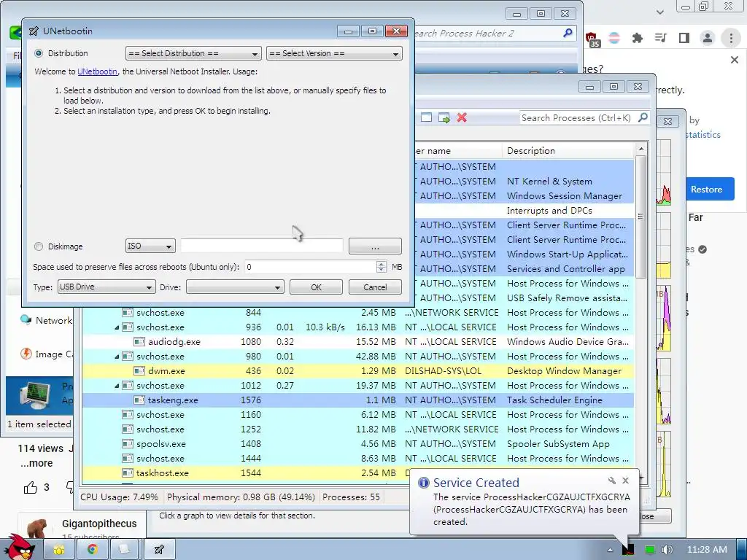
Task: Open the Chrome three-dot menu
Action: tap(731, 38)
